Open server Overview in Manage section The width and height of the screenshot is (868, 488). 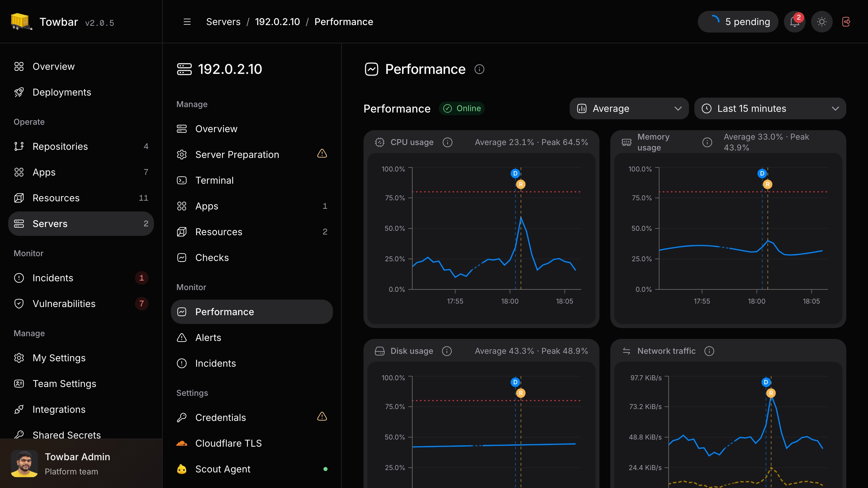[x=252, y=129]
